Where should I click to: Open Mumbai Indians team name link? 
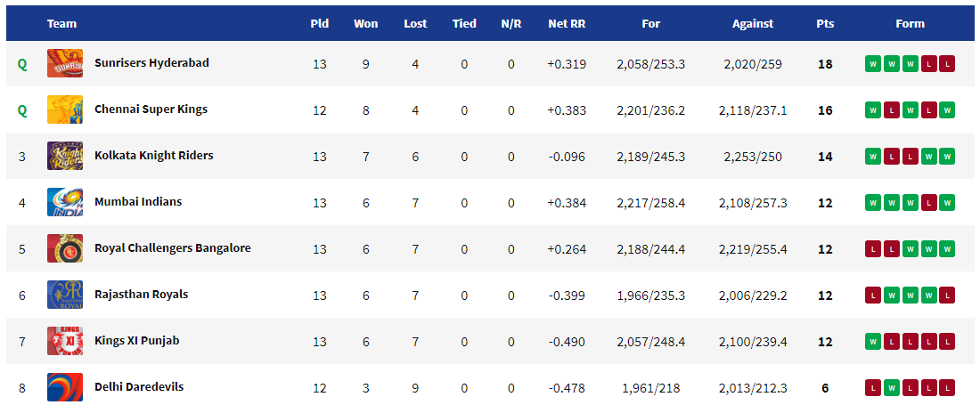pos(138,202)
